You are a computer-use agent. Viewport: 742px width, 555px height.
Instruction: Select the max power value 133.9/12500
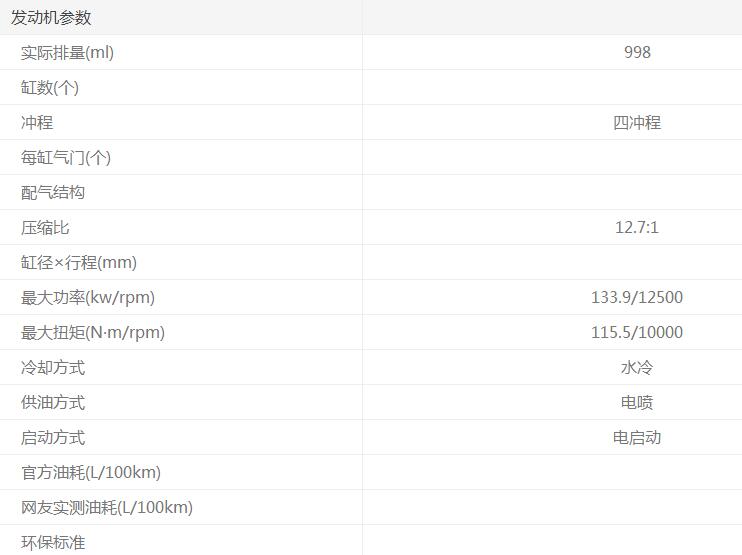(x=637, y=297)
